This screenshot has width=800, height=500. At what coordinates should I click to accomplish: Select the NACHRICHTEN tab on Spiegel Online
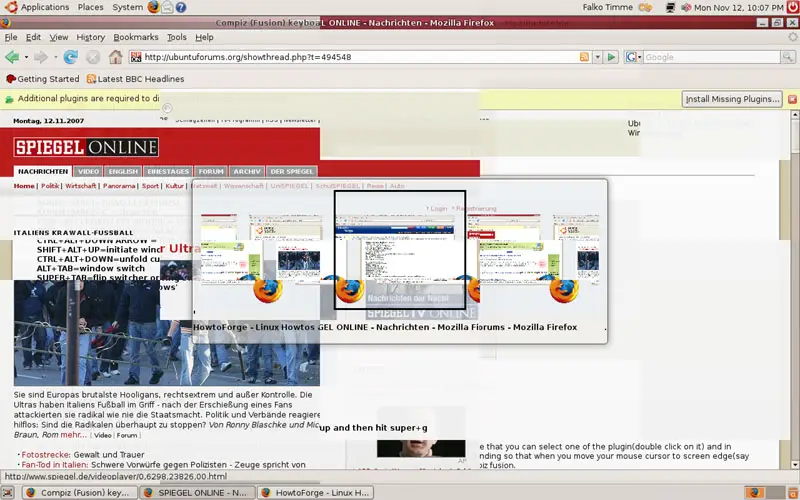pos(43,171)
